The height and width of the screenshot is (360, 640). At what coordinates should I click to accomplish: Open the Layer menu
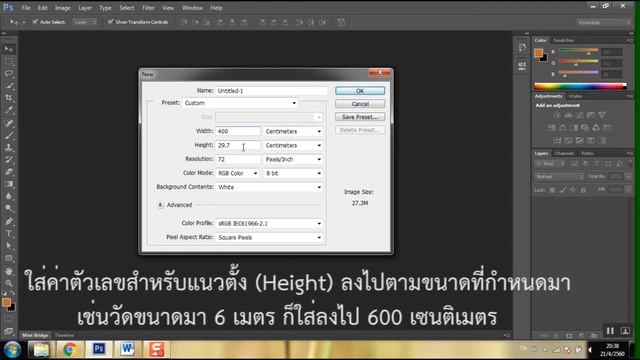coord(85,8)
